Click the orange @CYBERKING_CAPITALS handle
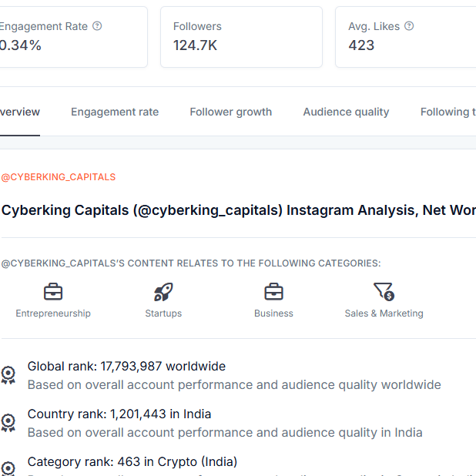Viewport: 476px width, 476px height. pos(59,177)
